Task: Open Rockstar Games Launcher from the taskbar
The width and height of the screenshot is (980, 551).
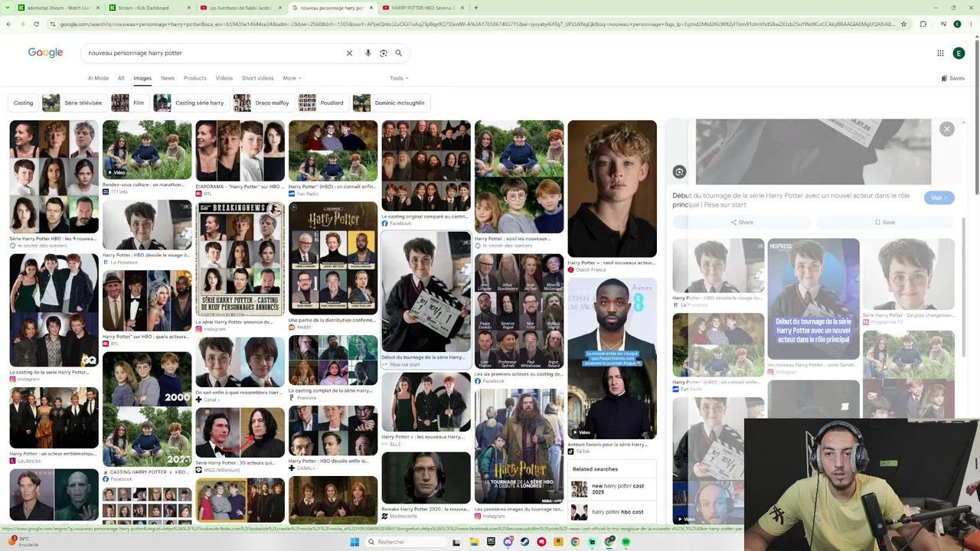Action: (558, 542)
